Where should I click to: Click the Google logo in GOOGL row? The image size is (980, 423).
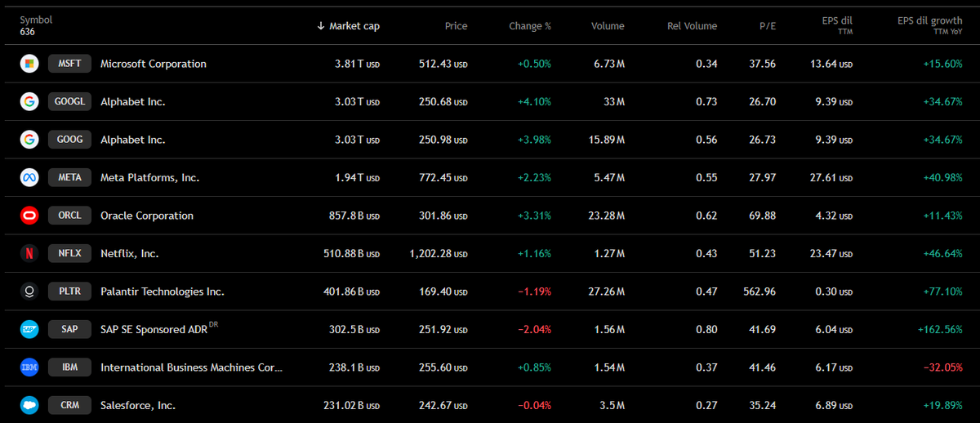29,101
